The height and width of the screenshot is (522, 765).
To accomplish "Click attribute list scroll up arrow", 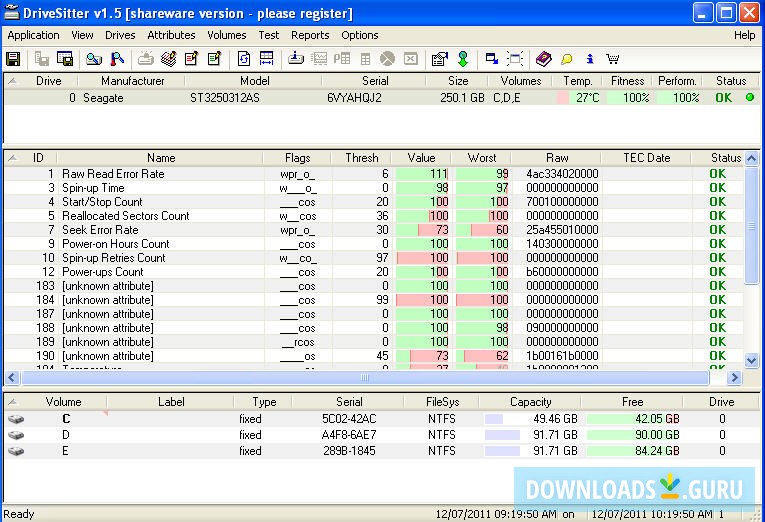I will coord(751,159).
